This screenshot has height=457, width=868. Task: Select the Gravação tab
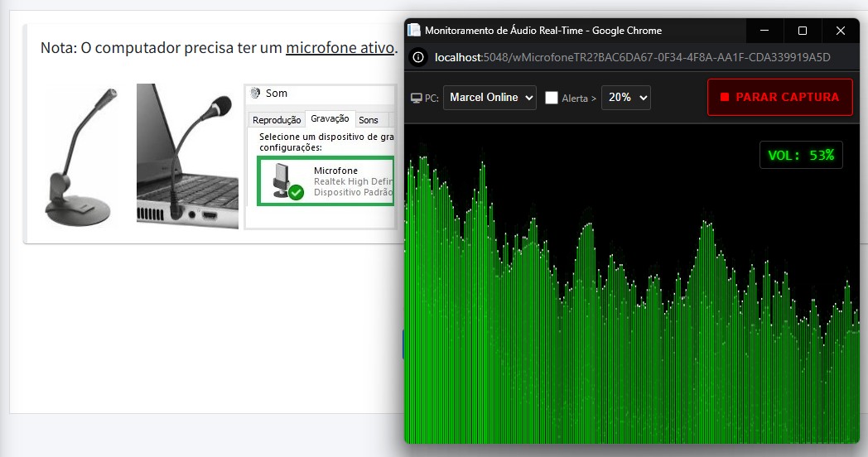[x=330, y=119]
